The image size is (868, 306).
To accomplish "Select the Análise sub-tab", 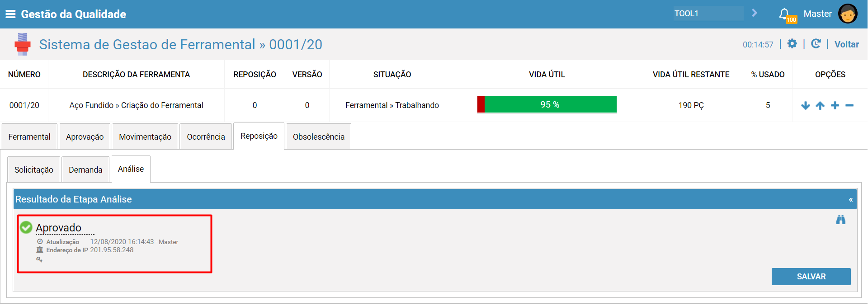I will 131,169.
